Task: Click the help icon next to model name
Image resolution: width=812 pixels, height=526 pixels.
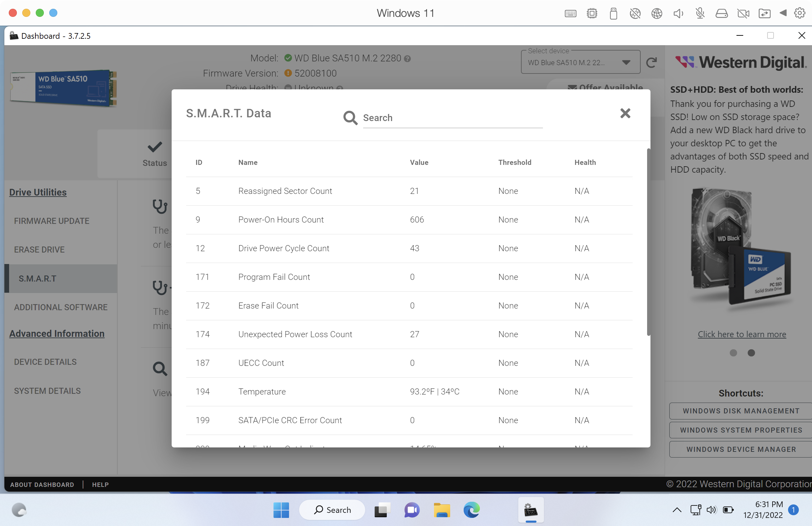Action: pyautogui.click(x=407, y=59)
